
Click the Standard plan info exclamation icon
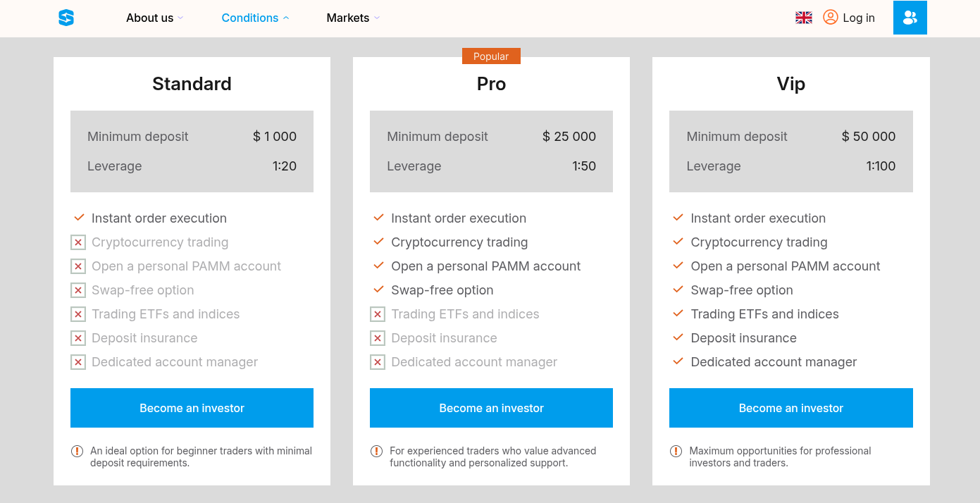77,451
